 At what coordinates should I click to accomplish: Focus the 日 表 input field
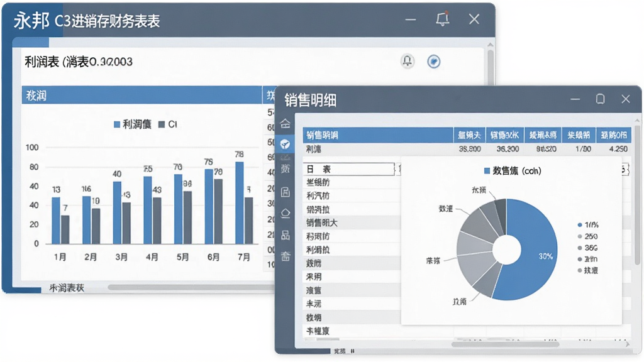(x=349, y=169)
